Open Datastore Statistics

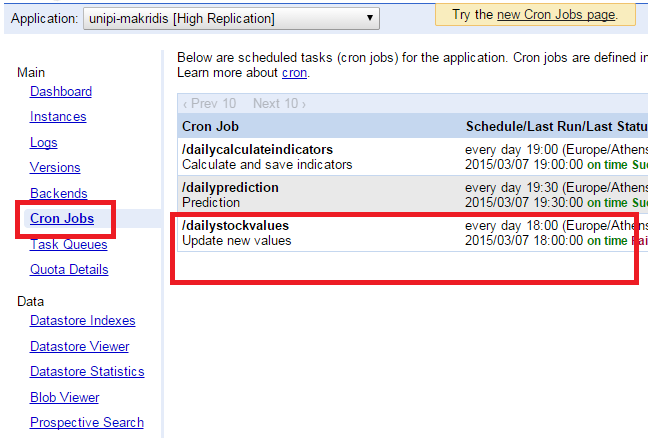[87, 371]
